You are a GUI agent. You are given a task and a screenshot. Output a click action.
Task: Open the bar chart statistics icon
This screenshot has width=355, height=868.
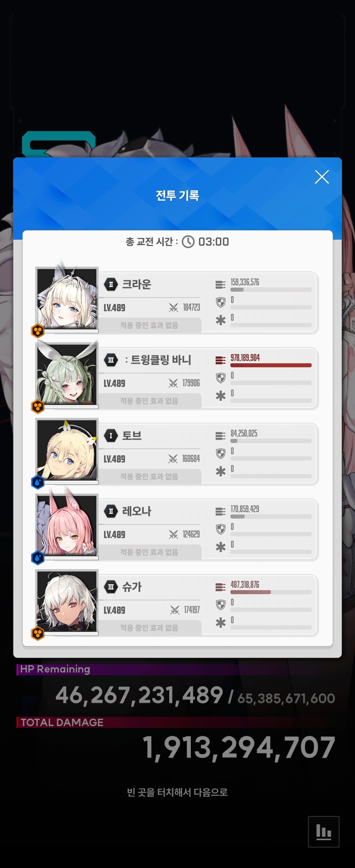tap(323, 832)
